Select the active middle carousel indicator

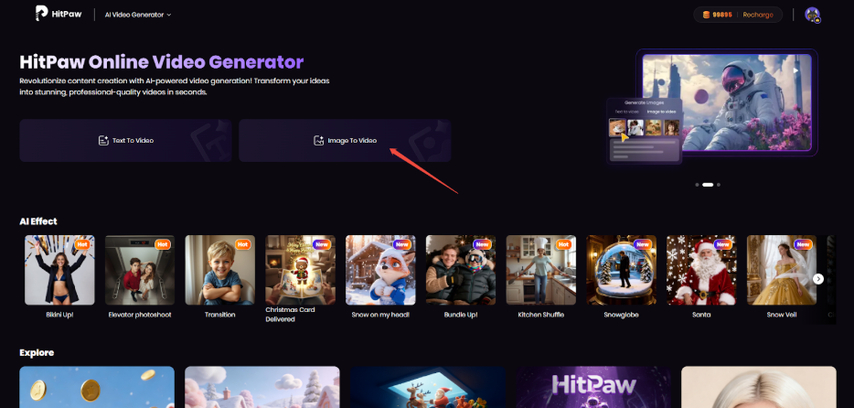pyautogui.click(x=707, y=185)
